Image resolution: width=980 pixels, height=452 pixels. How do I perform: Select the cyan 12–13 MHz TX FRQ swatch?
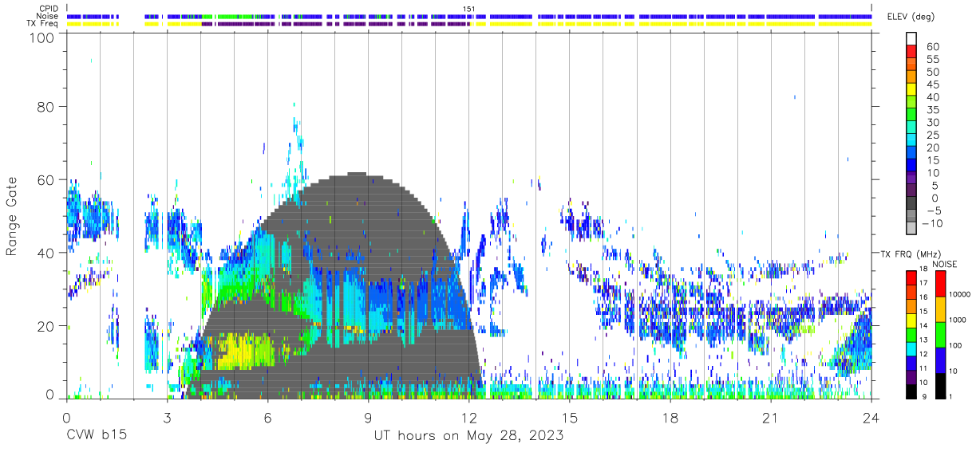[x=911, y=348]
